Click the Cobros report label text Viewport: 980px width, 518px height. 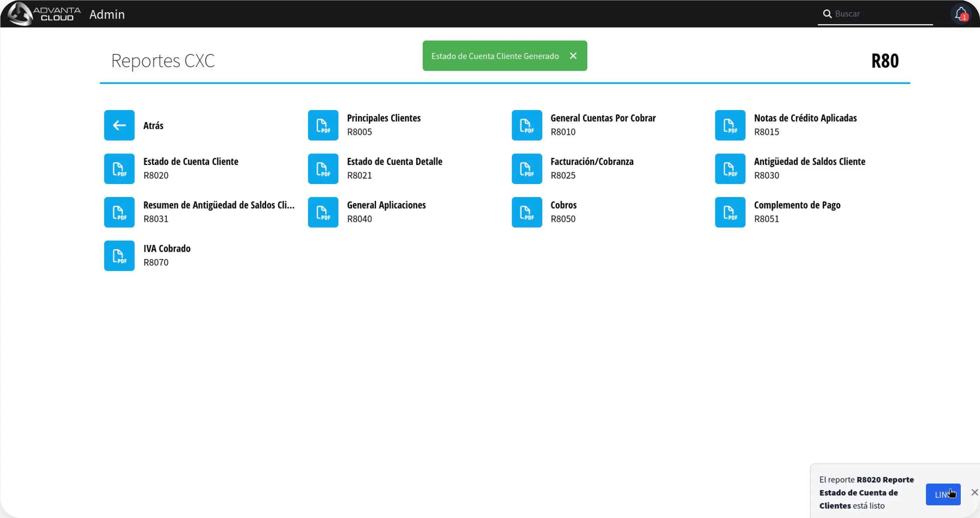point(563,205)
